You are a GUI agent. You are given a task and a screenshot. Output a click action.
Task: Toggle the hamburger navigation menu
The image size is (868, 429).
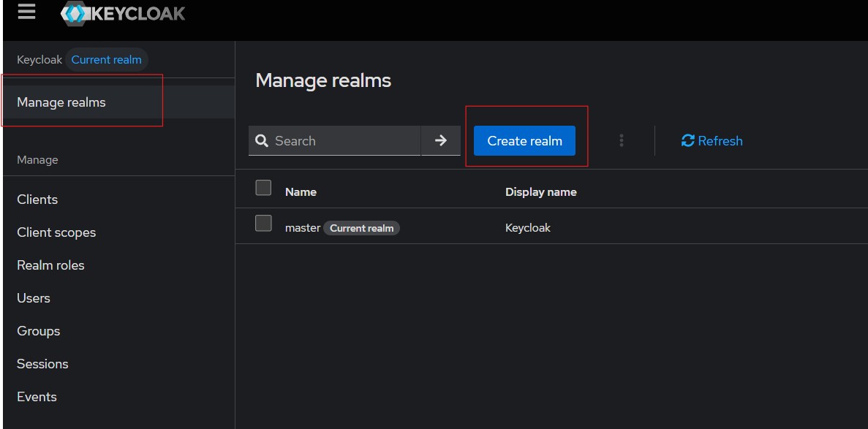26,12
